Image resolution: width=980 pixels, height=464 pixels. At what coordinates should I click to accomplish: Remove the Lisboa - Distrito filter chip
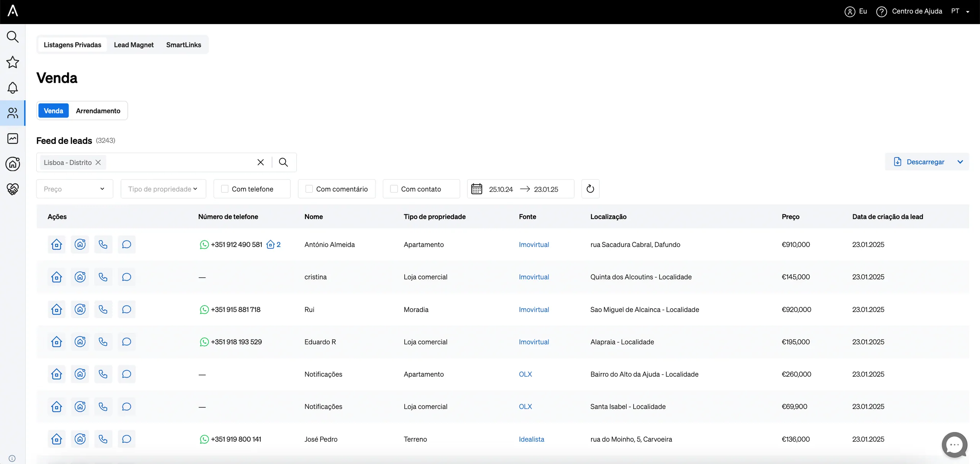pos(98,162)
